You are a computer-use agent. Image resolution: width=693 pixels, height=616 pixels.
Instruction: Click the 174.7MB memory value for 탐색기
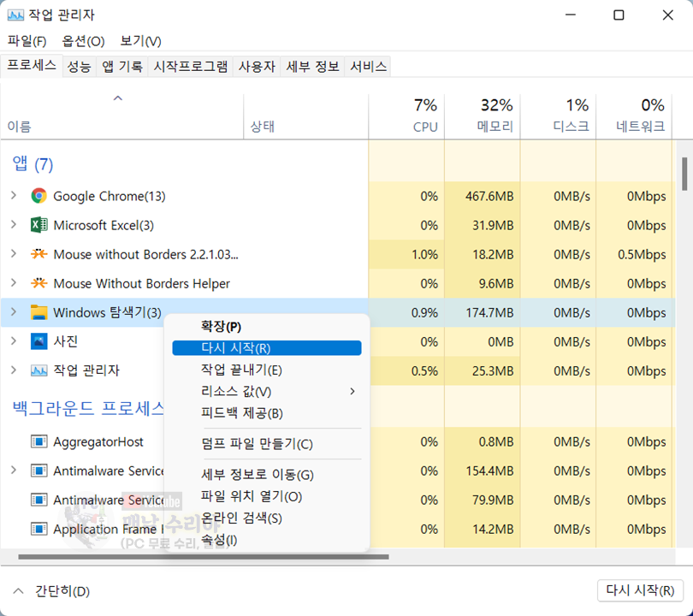[489, 313]
